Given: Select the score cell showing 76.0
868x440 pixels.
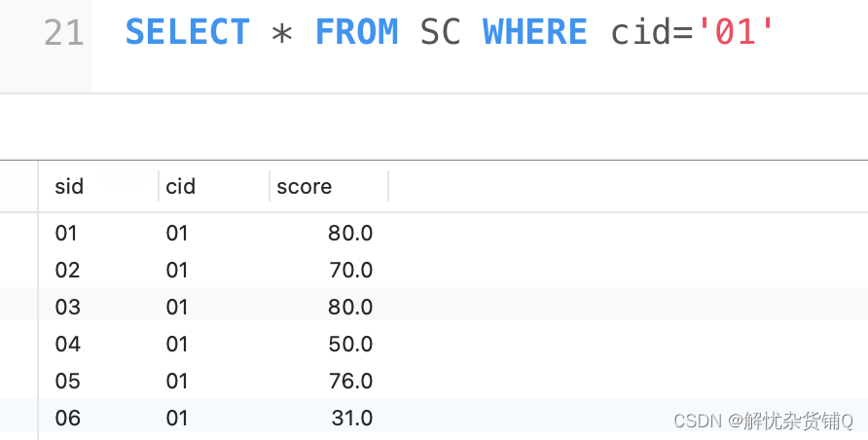Looking at the screenshot, I should click(350, 381).
